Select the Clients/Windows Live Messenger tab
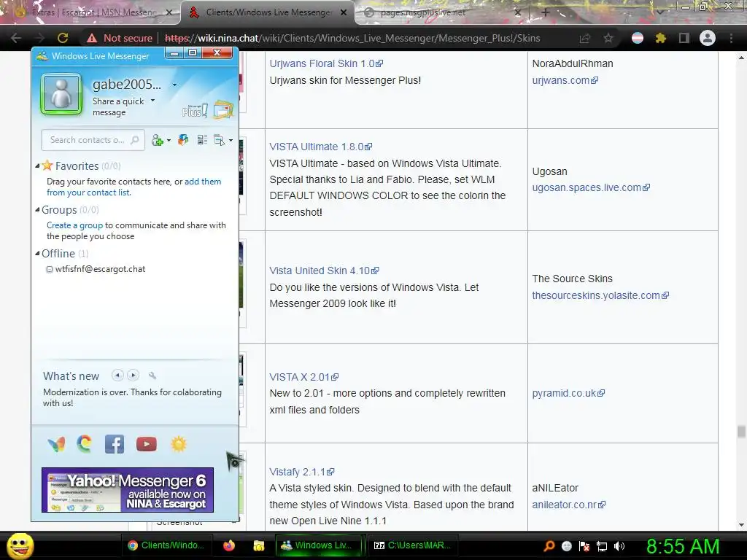 [x=268, y=12]
